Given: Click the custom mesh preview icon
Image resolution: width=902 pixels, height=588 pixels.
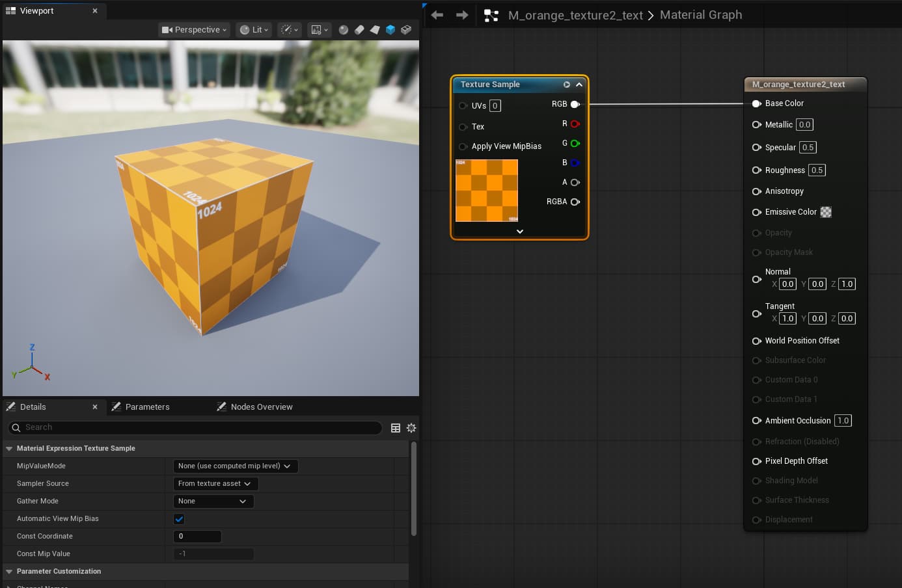Looking at the screenshot, I should [x=406, y=30].
